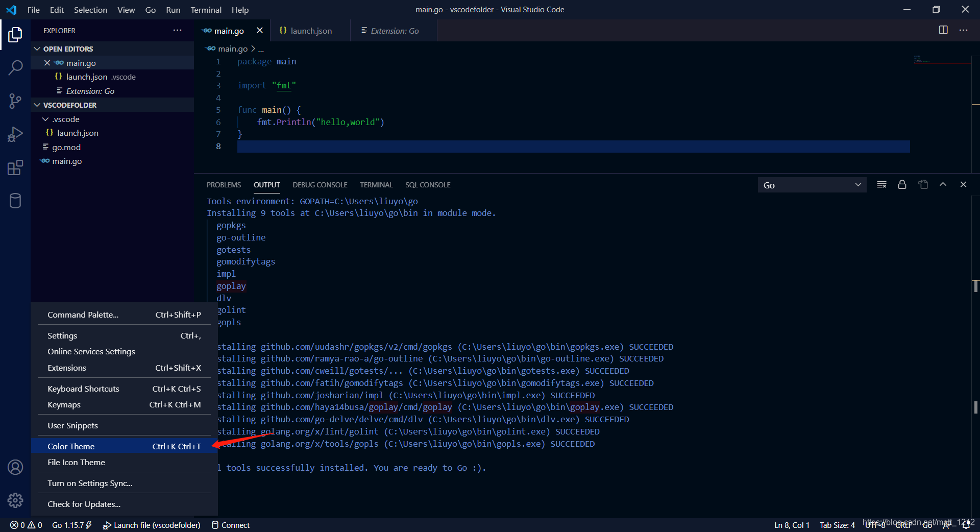The width and height of the screenshot is (980, 532).
Task: Open the Edit menu
Action: [57, 10]
